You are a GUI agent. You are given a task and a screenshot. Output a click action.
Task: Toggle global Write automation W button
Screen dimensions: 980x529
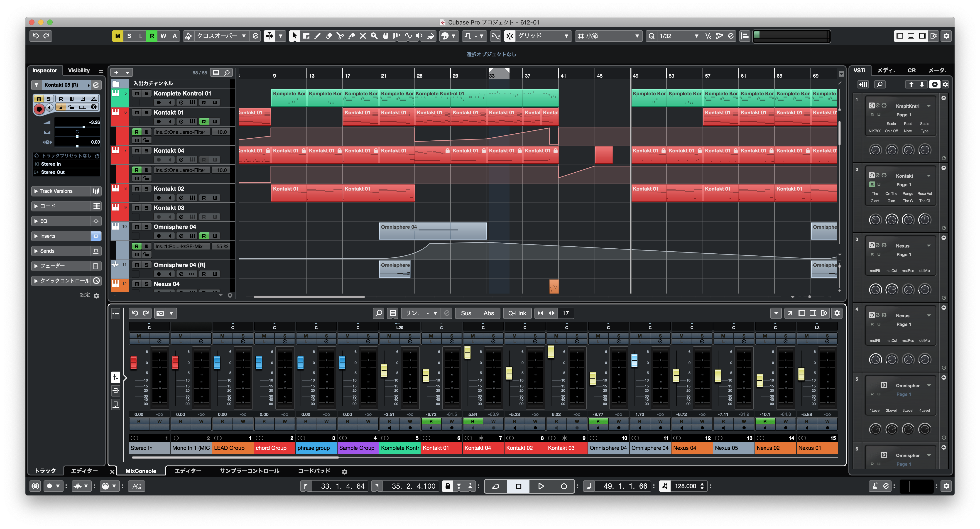click(163, 36)
